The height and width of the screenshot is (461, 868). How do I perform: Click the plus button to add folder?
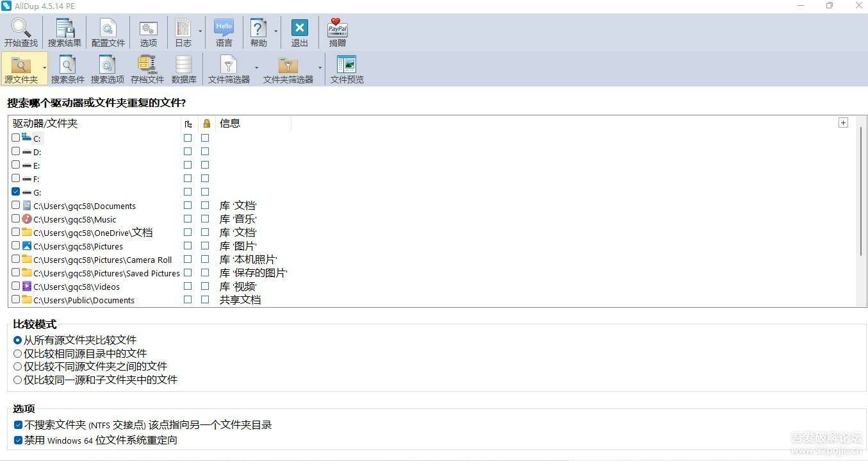[x=843, y=123]
